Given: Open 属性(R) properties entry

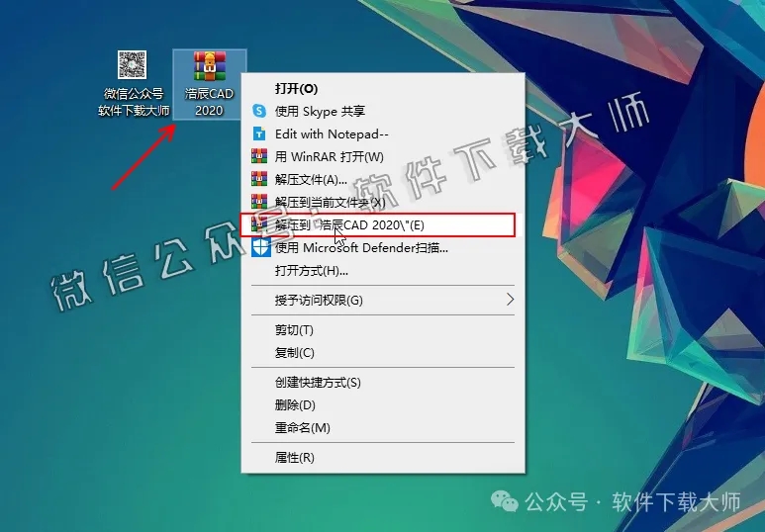Looking at the screenshot, I should [383, 458].
